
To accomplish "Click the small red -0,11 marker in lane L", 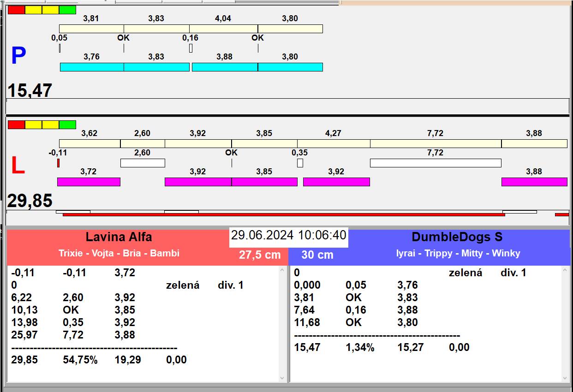I will point(58,163).
